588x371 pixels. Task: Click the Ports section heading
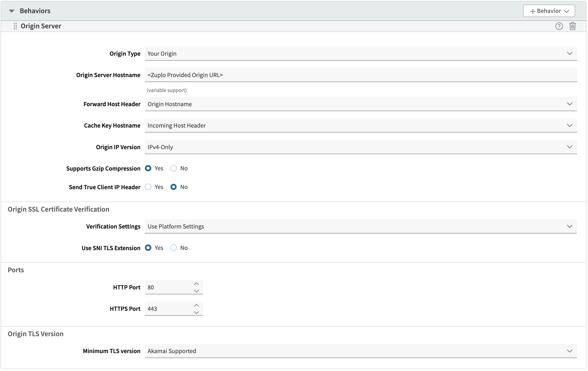coord(16,270)
